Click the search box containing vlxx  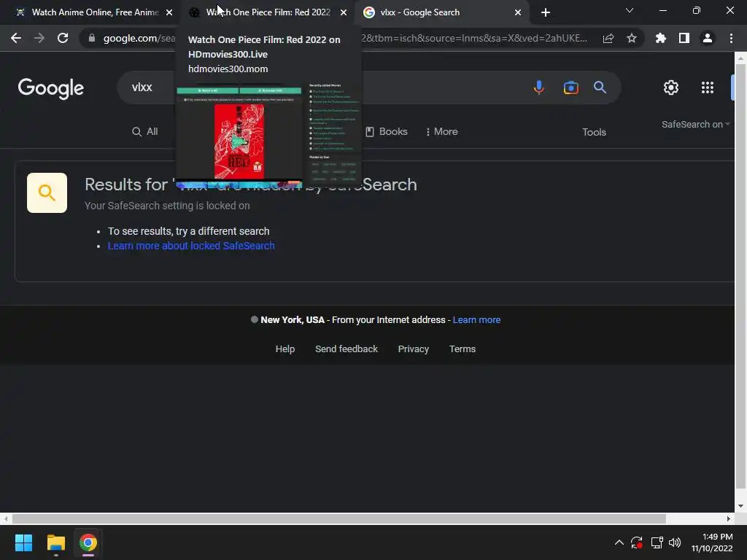(x=369, y=87)
